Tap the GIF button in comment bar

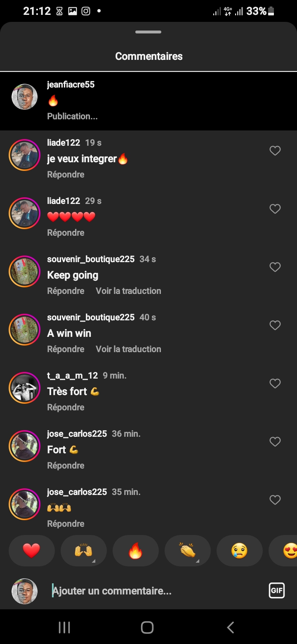(x=276, y=591)
